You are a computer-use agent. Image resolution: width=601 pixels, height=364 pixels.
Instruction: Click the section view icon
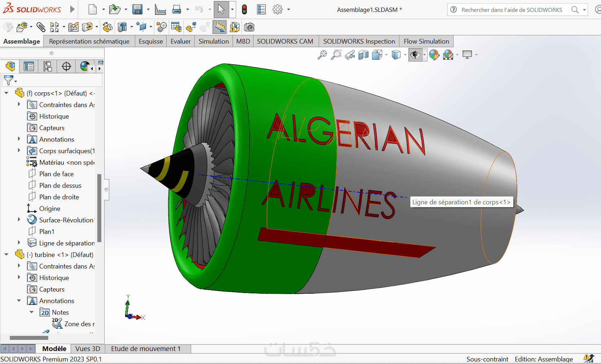(363, 55)
